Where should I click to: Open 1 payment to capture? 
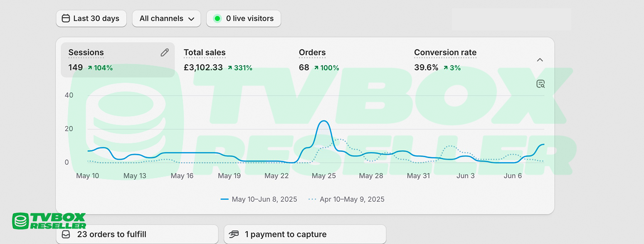[x=305, y=234]
